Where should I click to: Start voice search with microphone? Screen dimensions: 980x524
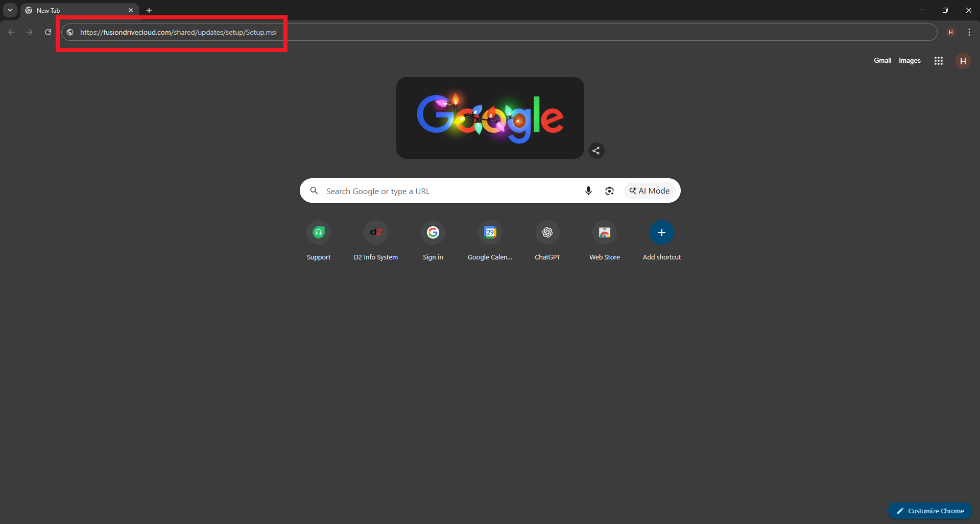pos(588,190)
